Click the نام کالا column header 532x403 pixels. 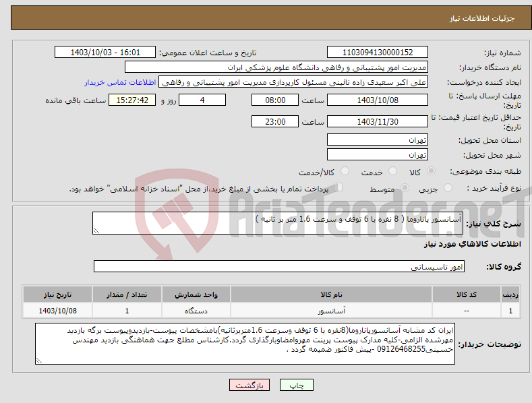click(331, 294)
